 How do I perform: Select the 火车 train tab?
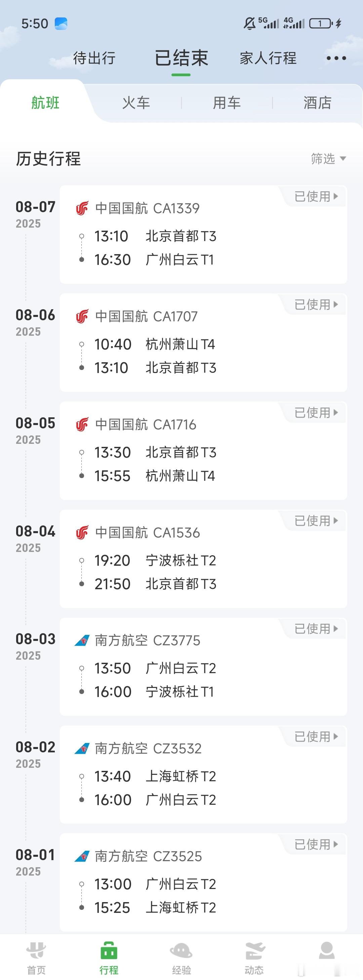[x=136, y=103]
